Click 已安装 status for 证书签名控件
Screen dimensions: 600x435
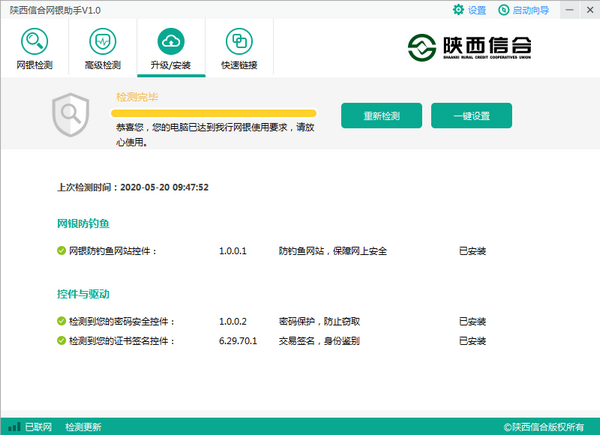click(x=472, y=341)
